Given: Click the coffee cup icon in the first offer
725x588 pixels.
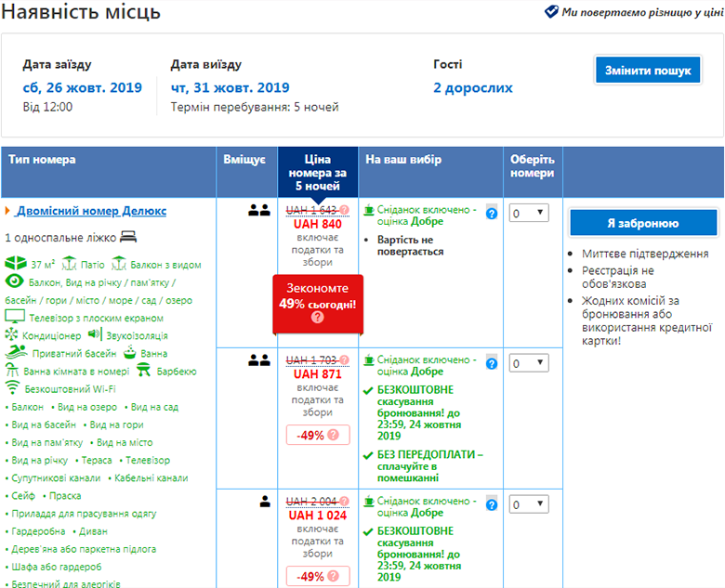Looking at the screenshot, I should [x=369, y=209].
